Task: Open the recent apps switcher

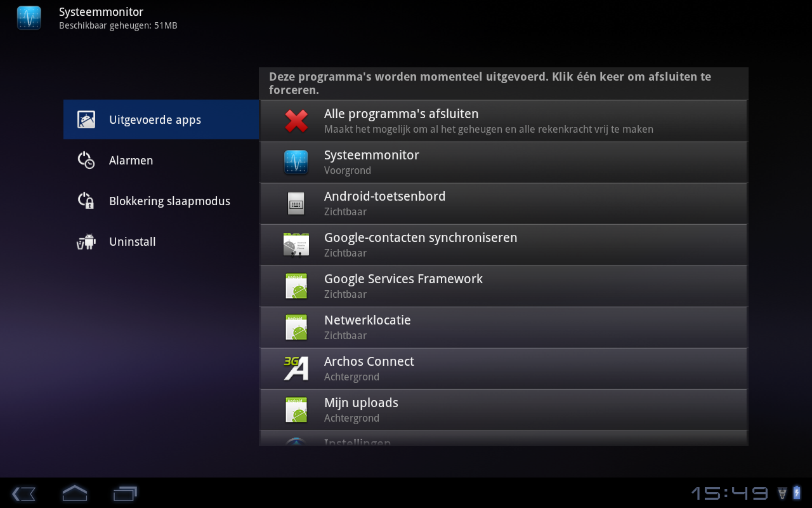Action: tap(125, 493)
